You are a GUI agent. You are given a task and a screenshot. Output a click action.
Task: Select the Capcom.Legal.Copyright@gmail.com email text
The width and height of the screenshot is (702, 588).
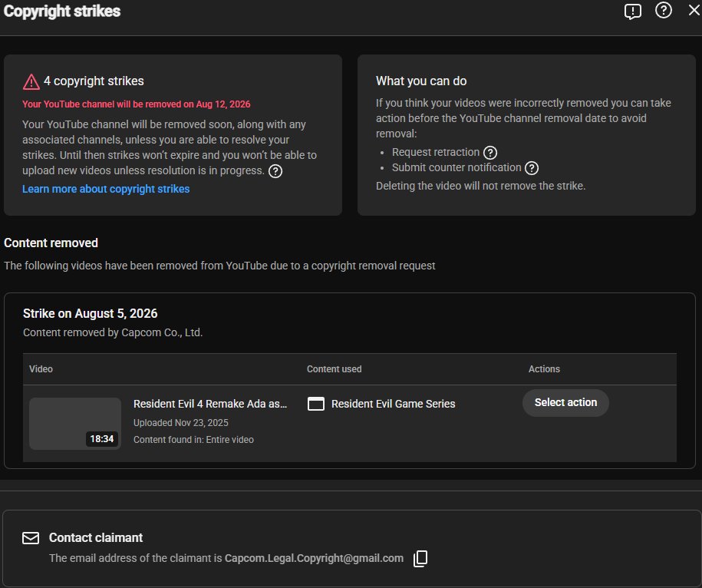pyautogui.click(x=314, y=558)
